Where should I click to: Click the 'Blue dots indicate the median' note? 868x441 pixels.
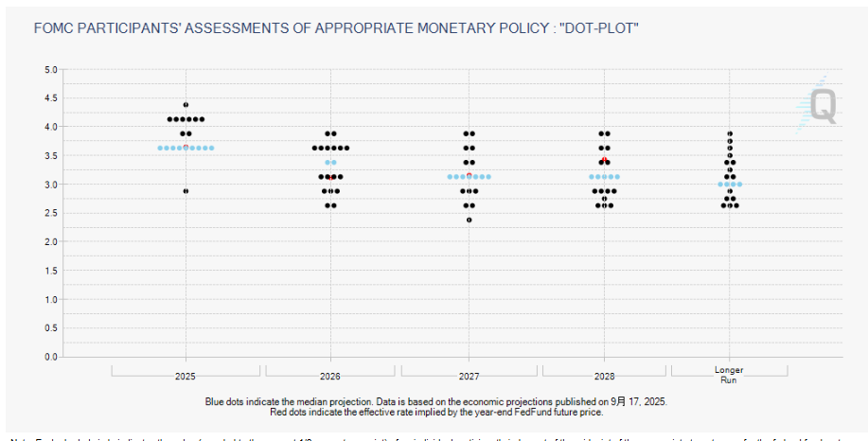coord(435,402)
